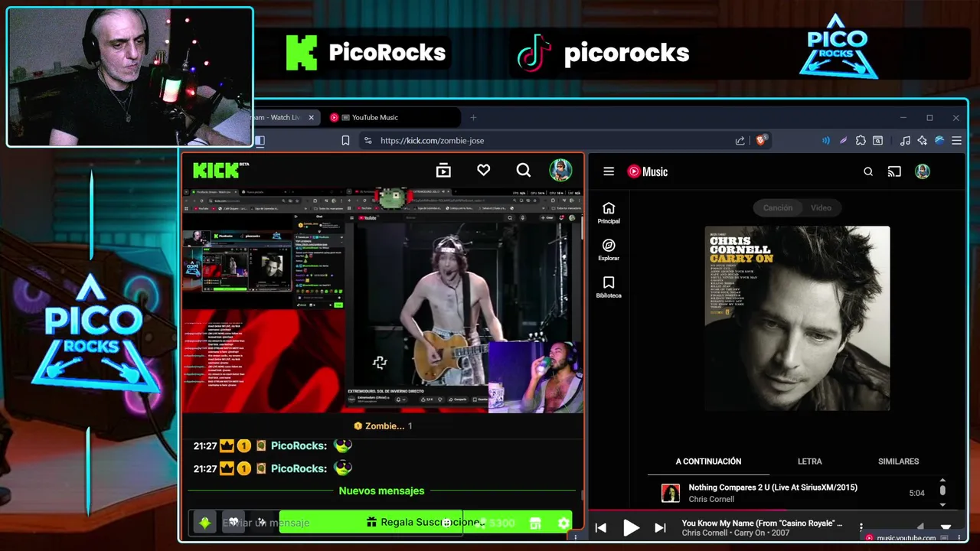The image size is (980, 551).
Task: Click the bookmark icon in address bar
Action: pos(345,140)
